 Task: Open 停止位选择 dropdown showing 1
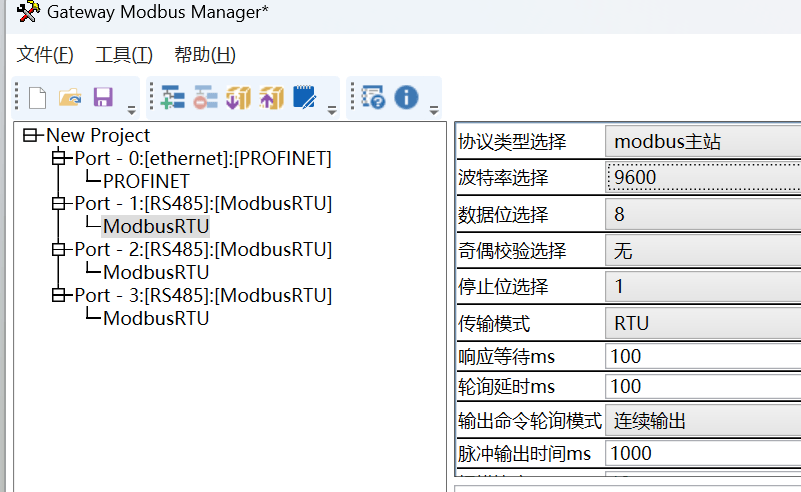[x=703, y=287]
